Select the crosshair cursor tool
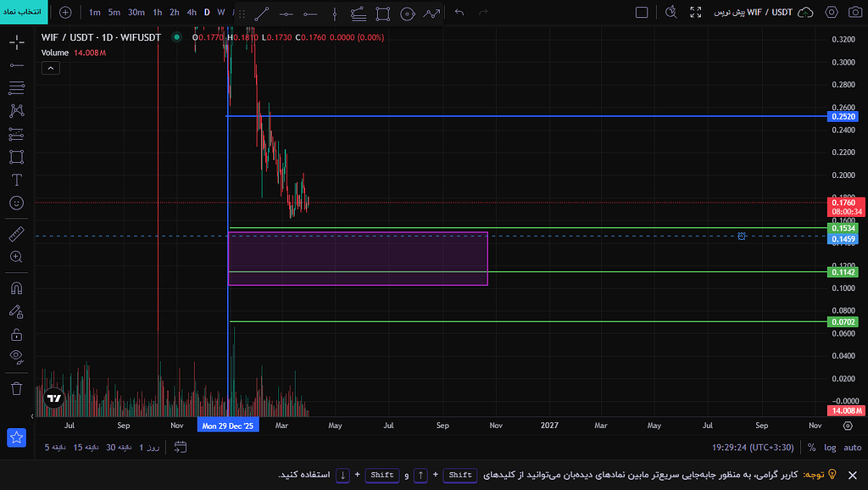This screenshot has width=868, height=490. point(17,42)
